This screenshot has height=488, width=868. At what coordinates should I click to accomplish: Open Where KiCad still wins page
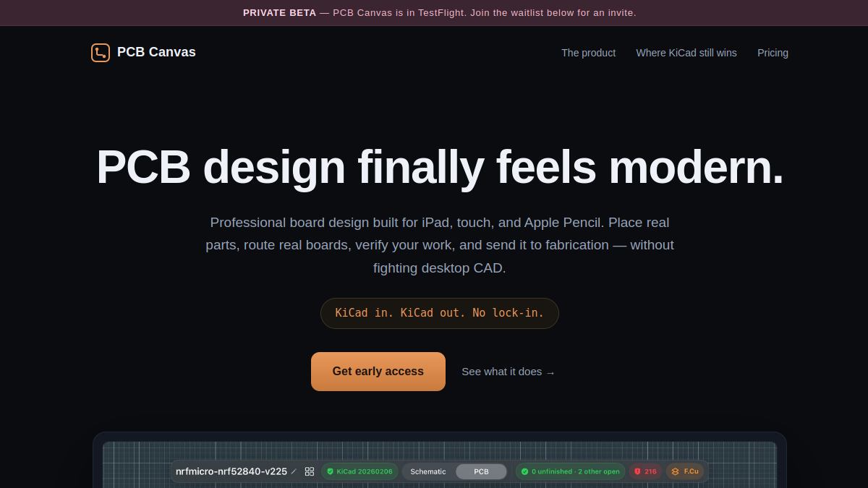click(686, 53)
